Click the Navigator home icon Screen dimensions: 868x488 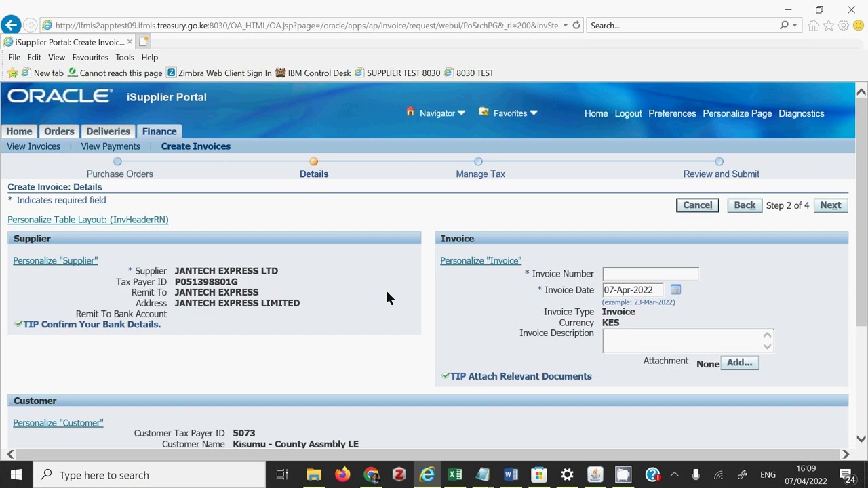click(x=410, y=112)
